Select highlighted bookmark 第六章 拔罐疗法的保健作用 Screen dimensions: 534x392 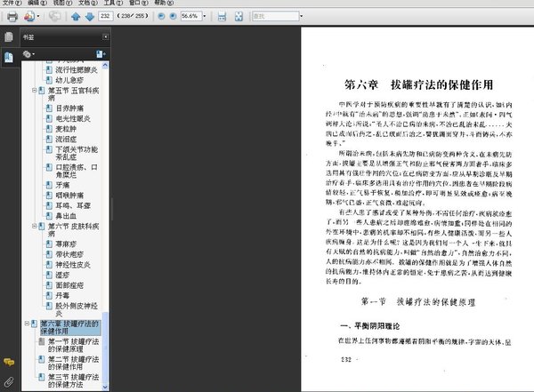pyautogui.click(x=70, y=327)
